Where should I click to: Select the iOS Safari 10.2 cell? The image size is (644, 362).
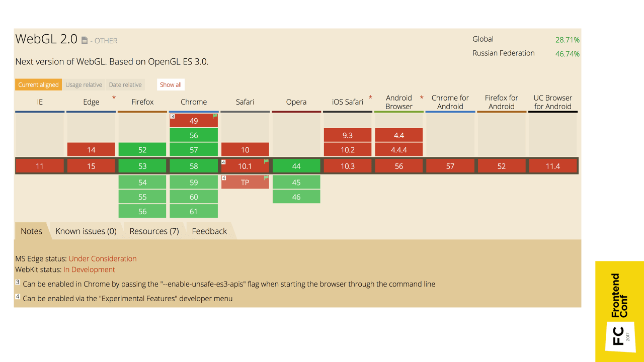coord(348,149)
